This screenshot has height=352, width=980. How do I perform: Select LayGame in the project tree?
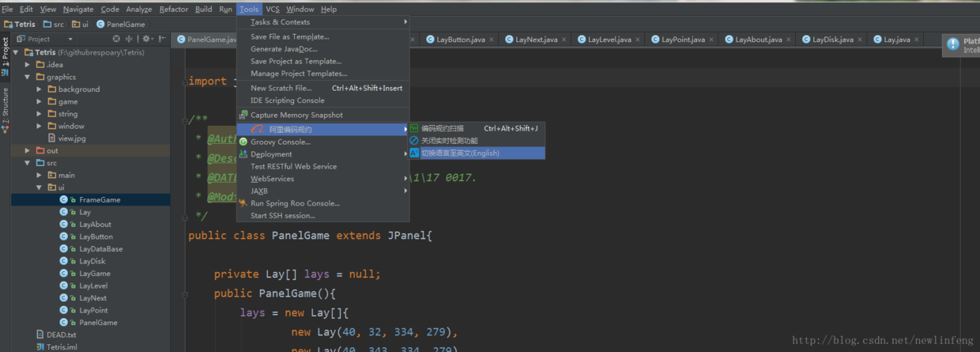pyautogui.click(x=95, y=273)
